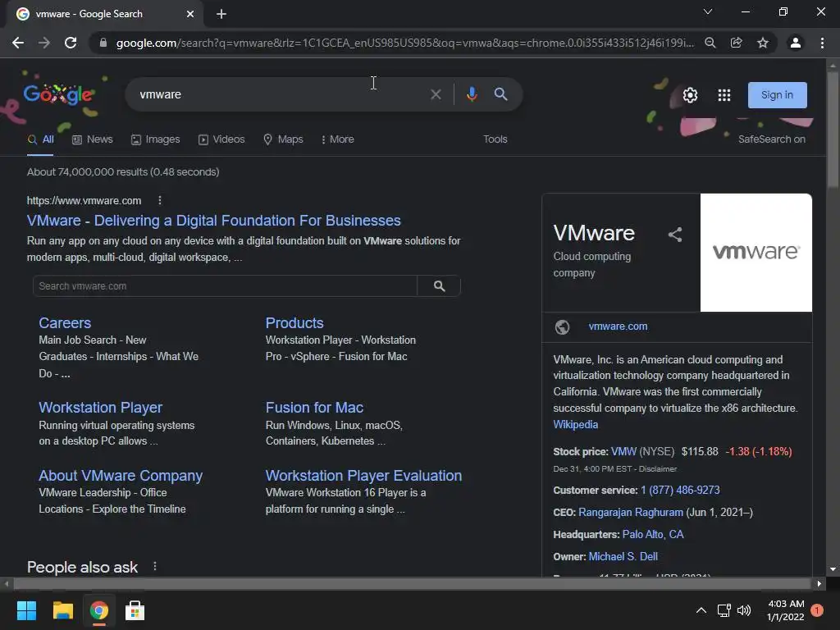Open Google quick settings gear
This screenshot has width=840, height=630.
click(691, 95)
